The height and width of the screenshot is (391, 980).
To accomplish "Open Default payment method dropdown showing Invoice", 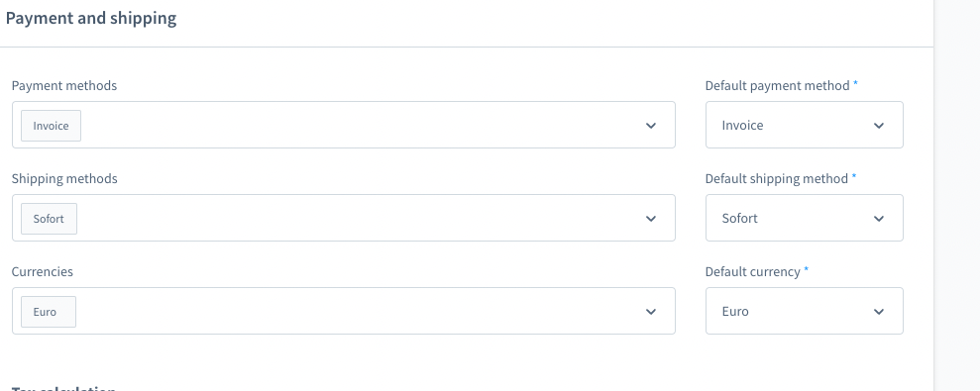I will click(x=805, y=125).
